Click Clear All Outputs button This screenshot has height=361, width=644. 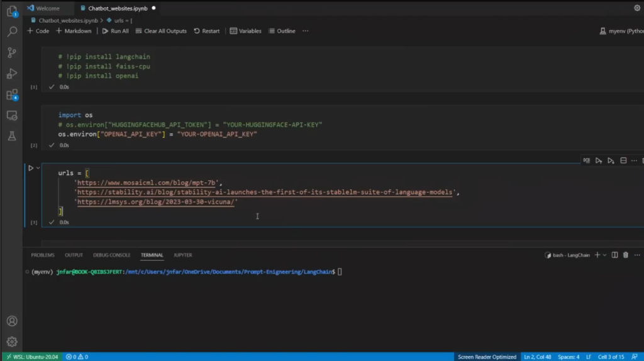coord(160,31)
